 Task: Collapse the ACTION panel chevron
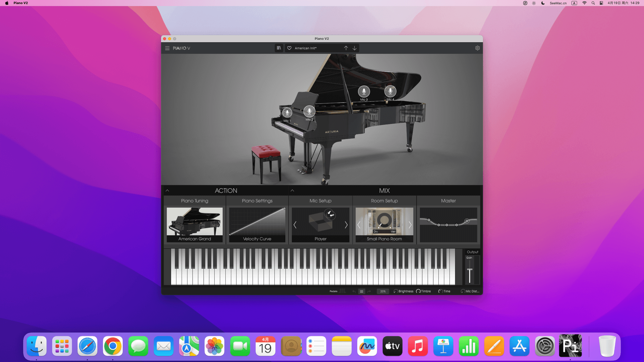[x=167, y=191]
